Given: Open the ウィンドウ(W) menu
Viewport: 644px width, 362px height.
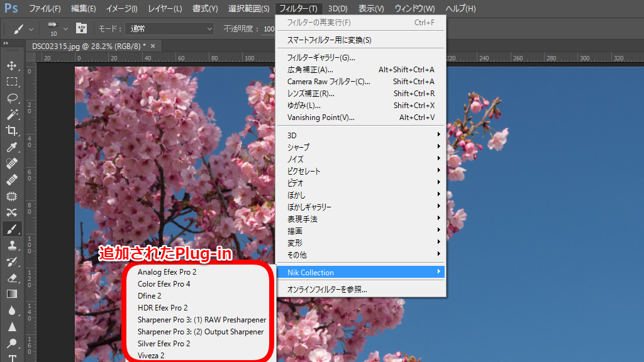Looking at the screenshot, I should [x=414, y=9].
